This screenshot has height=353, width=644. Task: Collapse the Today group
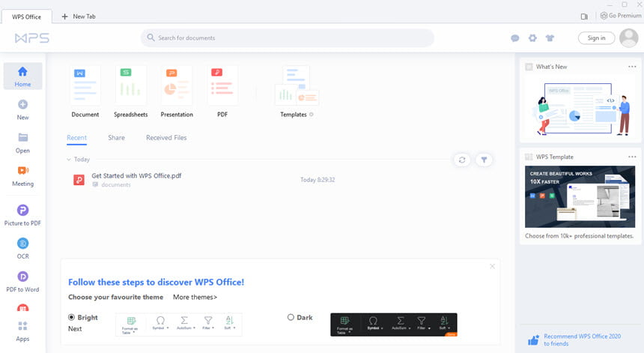(x=69, y=160)
